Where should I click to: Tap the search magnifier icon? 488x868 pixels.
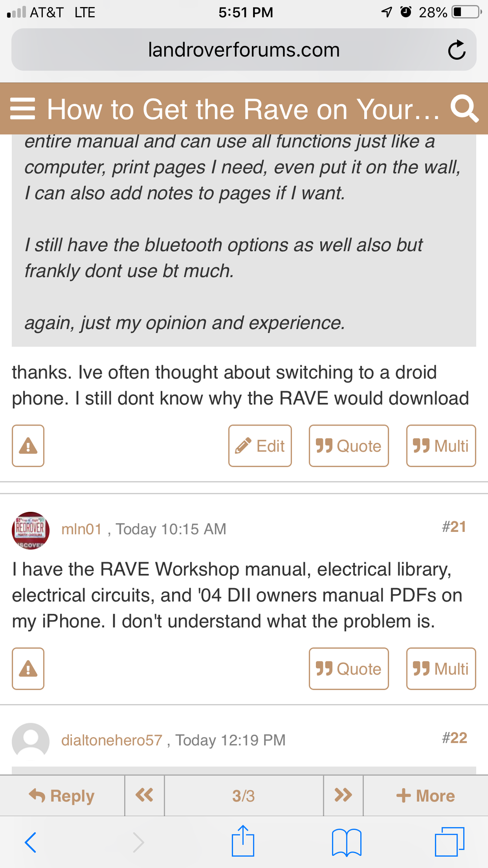click(x=464, y=108)
